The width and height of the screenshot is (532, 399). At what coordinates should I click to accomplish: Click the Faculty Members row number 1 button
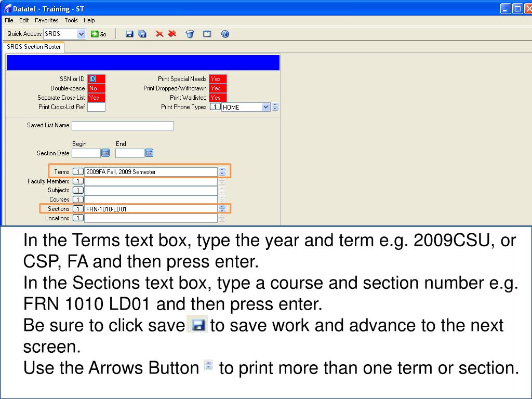[78, 181]
